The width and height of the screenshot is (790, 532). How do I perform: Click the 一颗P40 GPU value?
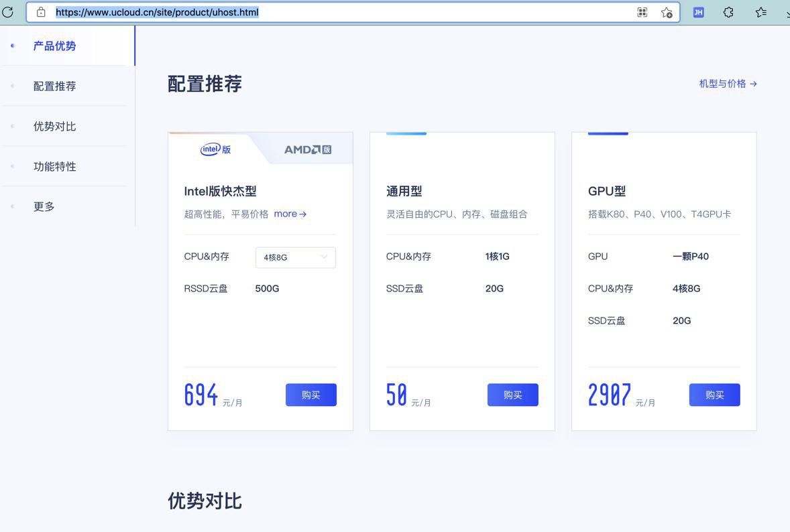pos(691,256)
